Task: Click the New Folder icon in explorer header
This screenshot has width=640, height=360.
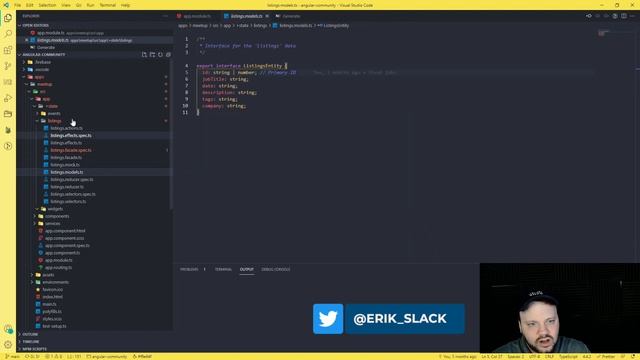Action: click(x=152, y=55)
